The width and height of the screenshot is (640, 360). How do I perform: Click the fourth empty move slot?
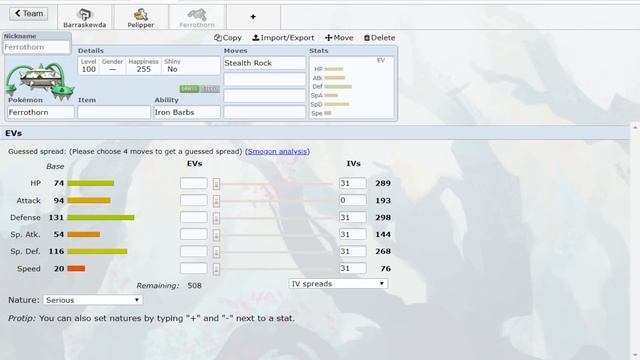point(264,112)
